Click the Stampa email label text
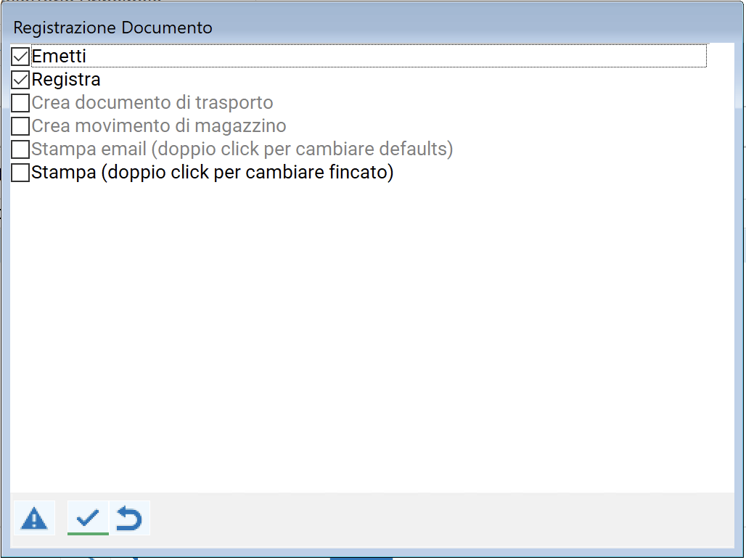This screenshot has height=560, width=746. (x=242, y=149)
